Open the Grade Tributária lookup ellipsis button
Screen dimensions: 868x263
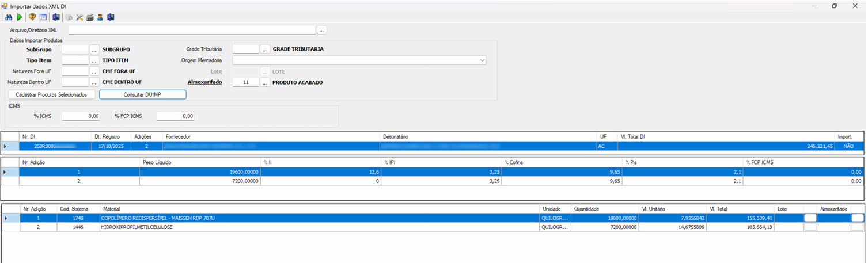tap(265, 49)
